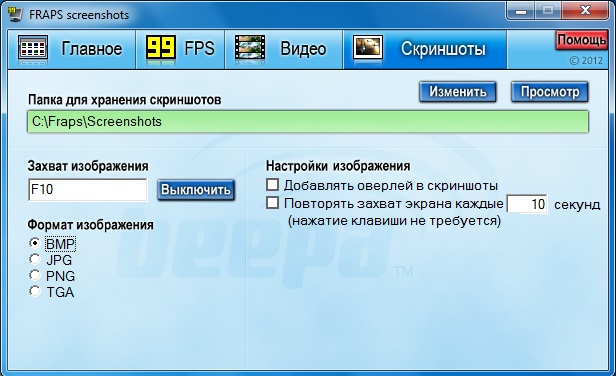Select the Скриншоты tab label

click(x=443, y=49)
